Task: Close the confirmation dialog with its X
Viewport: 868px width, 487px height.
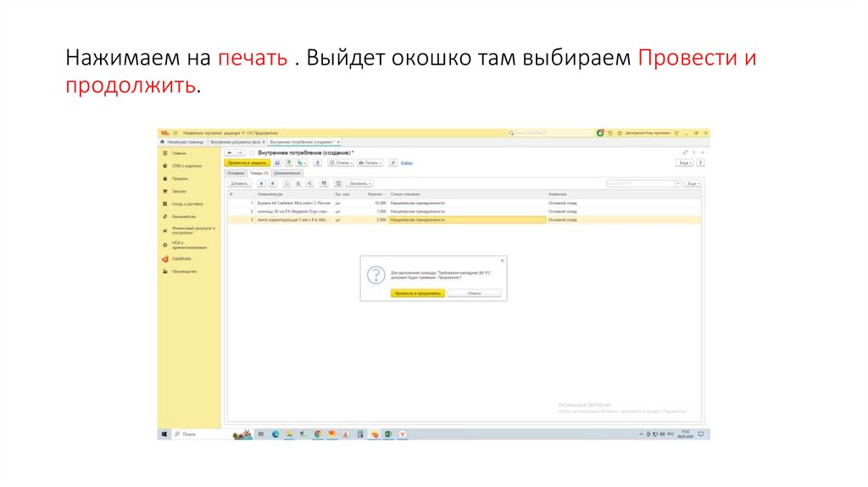Action: [502, 260]
